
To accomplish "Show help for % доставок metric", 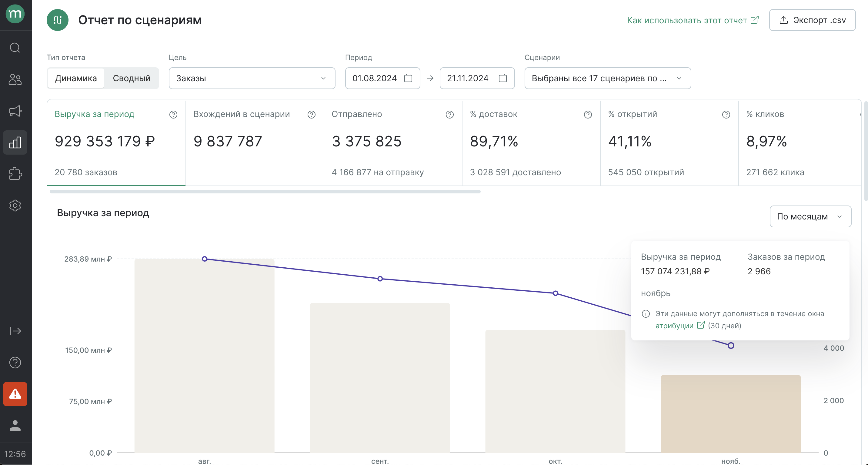I will coord(588,115).
